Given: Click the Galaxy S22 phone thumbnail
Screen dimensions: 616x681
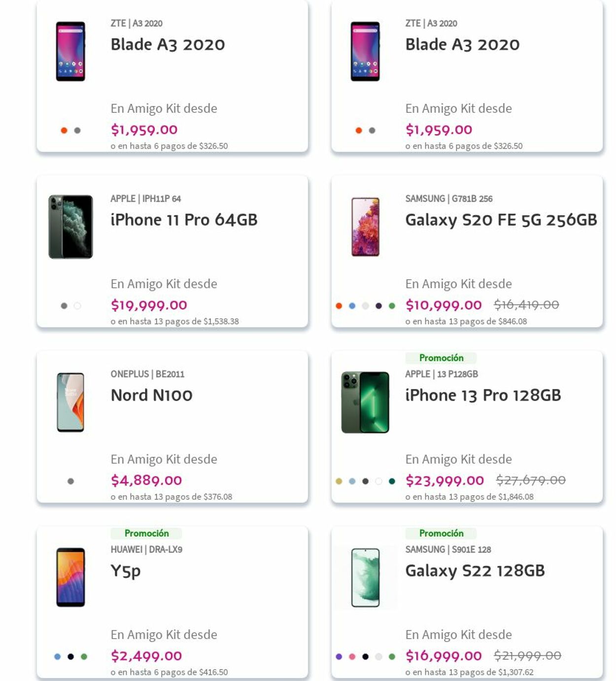Looking at the screenshot, I should click(x=365, y=578).
